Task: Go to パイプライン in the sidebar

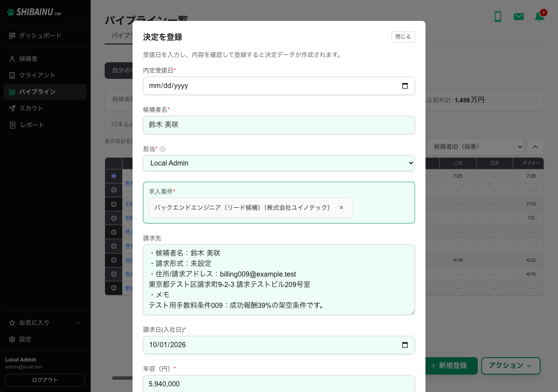Action: [45, 92]
